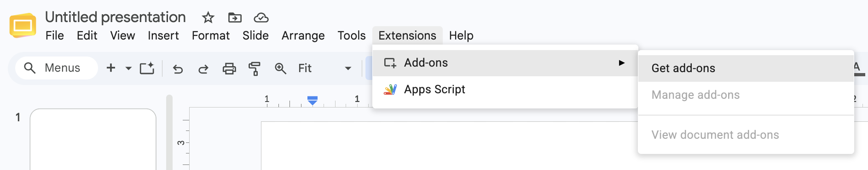Expand the new slide layout dropdown arrow
This screenshot has height=170, width=868.
pos(128,68)
